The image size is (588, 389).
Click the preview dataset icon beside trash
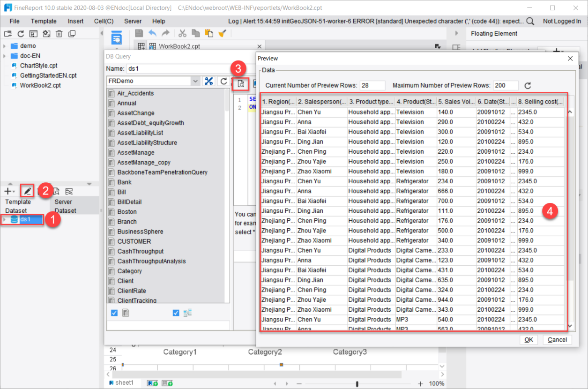point(56,191)
